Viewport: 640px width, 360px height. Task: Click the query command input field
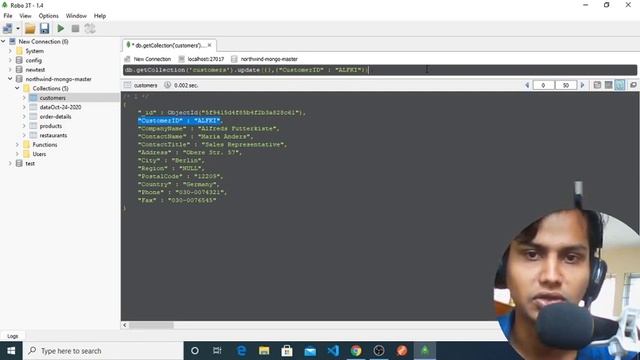pyautogui.click(x=380, y=70)
